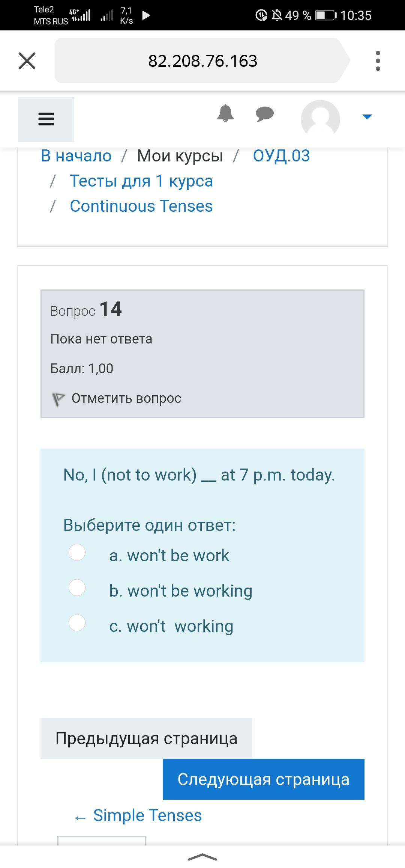Choose answer c. won't working
The image size is (405, 868).
[x=77, y=623]
